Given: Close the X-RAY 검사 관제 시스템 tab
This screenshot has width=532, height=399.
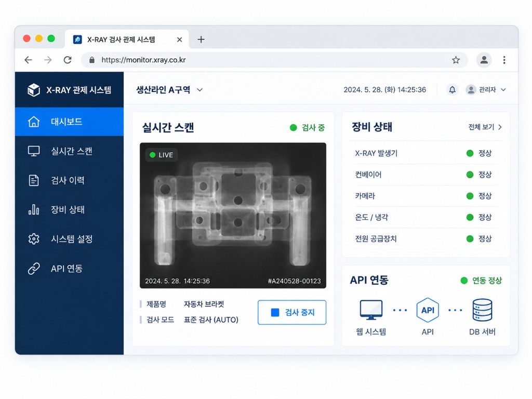Looking at the screenshot, I should (x=179, y=39).
